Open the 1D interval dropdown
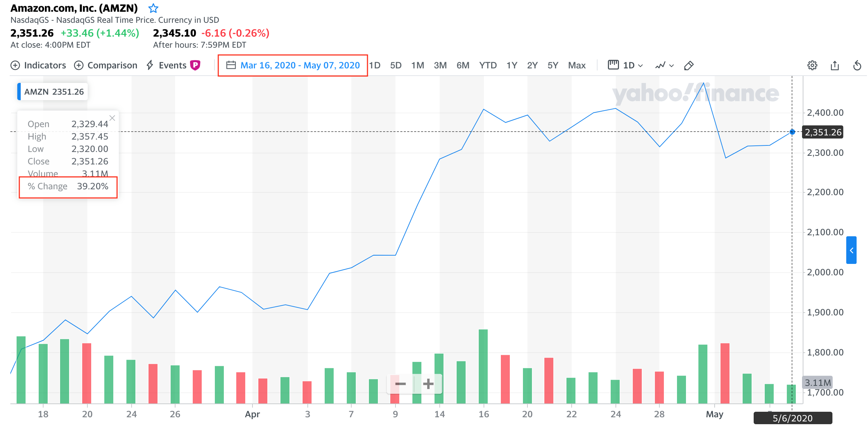 (x=633, y=65)
